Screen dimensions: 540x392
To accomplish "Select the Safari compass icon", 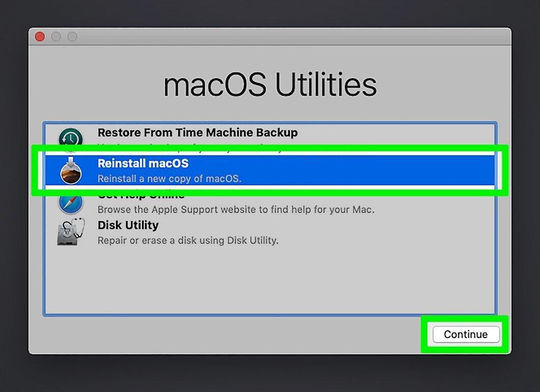I will tap(71, 204).
